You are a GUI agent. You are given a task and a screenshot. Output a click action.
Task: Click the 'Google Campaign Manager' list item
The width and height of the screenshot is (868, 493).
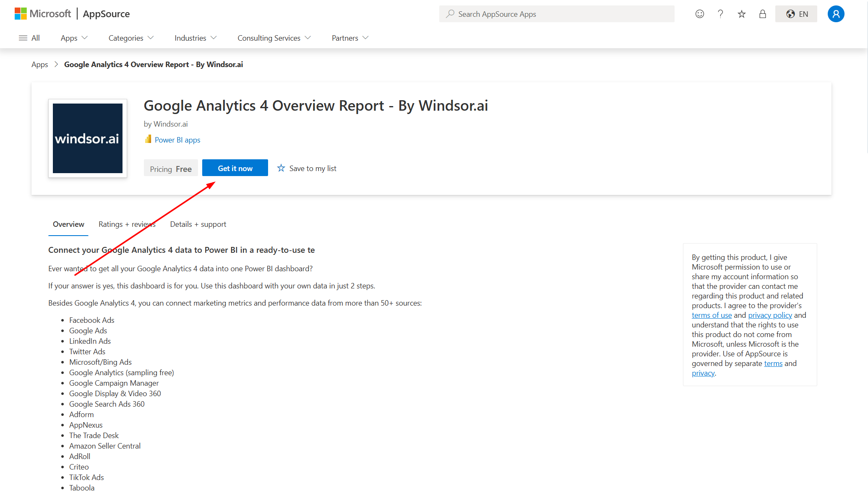point(114,383)
